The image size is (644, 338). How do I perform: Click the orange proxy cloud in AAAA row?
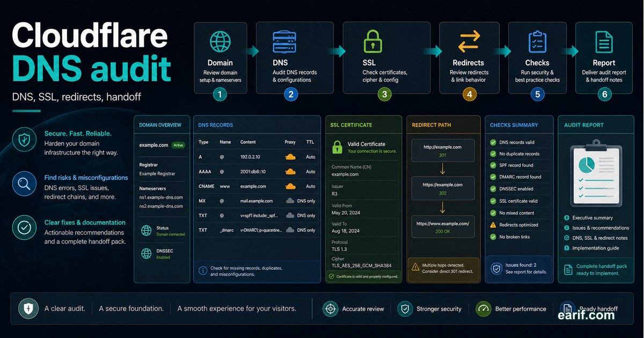click(x=290, y=172)
